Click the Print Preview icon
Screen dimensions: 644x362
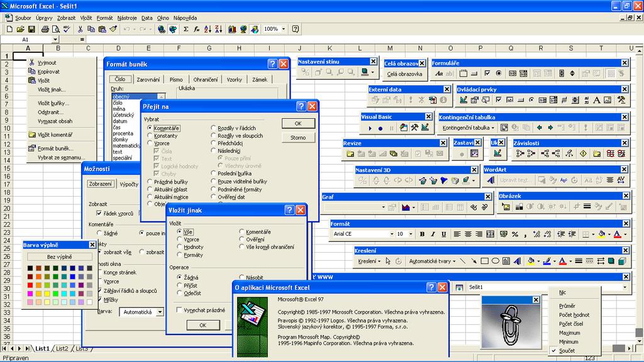[x=56, y=29]
